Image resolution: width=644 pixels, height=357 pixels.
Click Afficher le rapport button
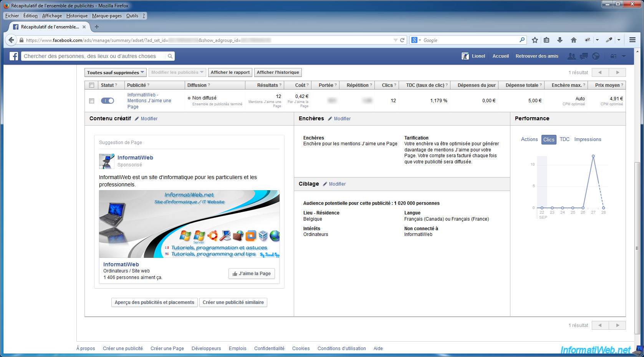pos(230,72)
